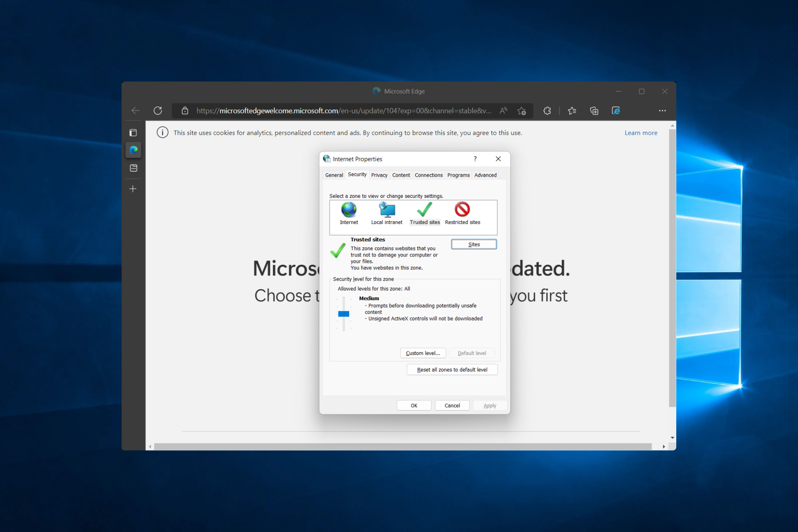Click the Edge address bar URL
The image size is (798, 532).
[344, 111]
